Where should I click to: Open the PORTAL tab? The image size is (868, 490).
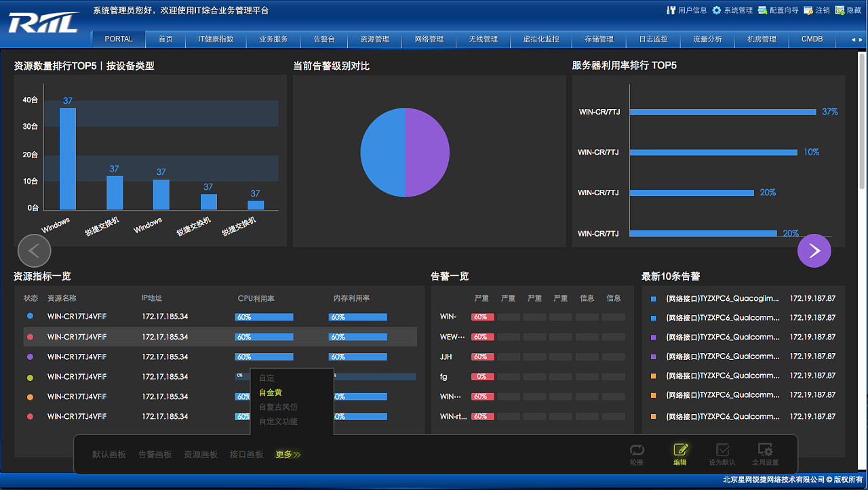(x=119, y=39)
